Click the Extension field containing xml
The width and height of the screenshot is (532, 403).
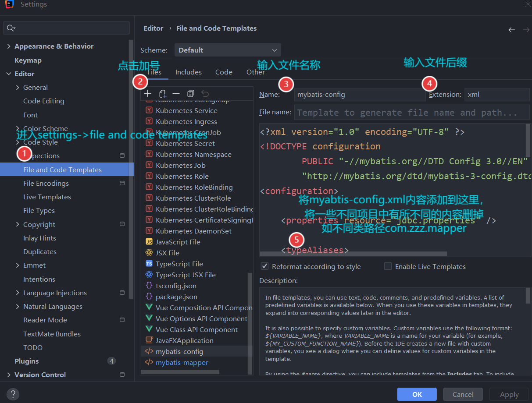[497, 94]
